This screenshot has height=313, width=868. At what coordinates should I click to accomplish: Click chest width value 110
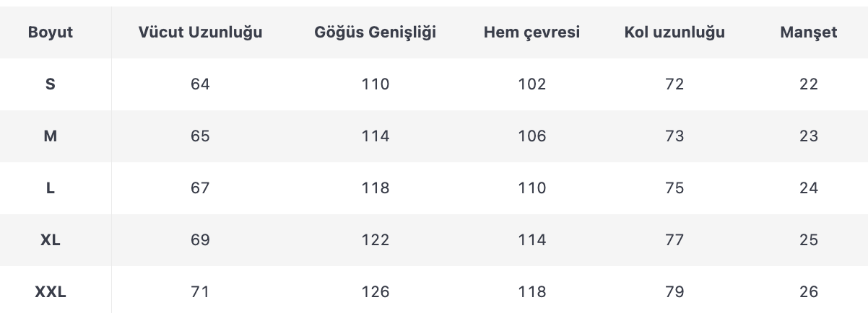click(376, 84)
